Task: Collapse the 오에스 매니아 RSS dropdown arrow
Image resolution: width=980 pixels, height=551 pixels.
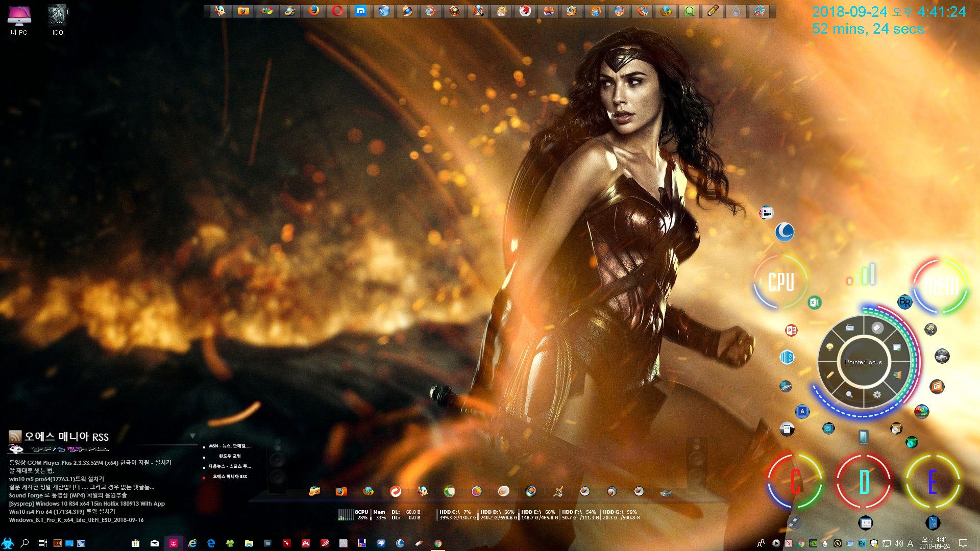Action: (192, 436)
